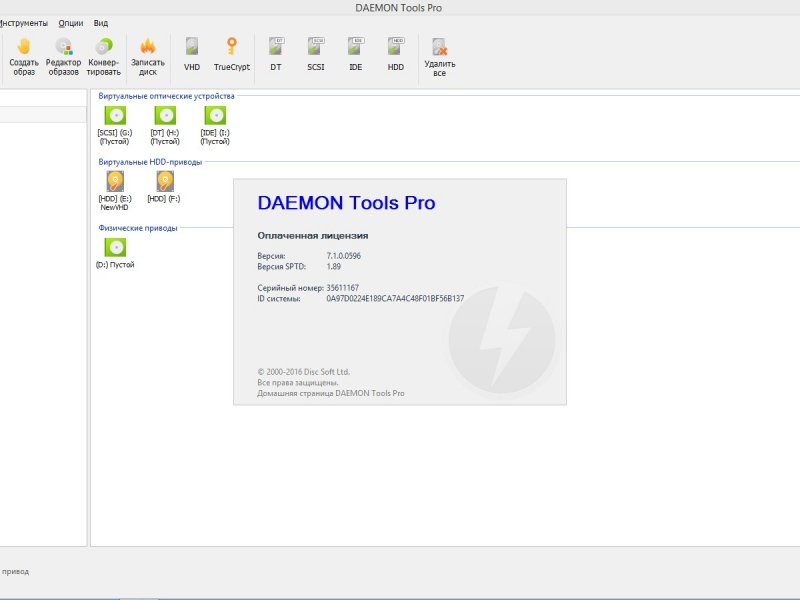Open the Вид menu
This screenshot has width=800, height=600.
coord(101,23)
